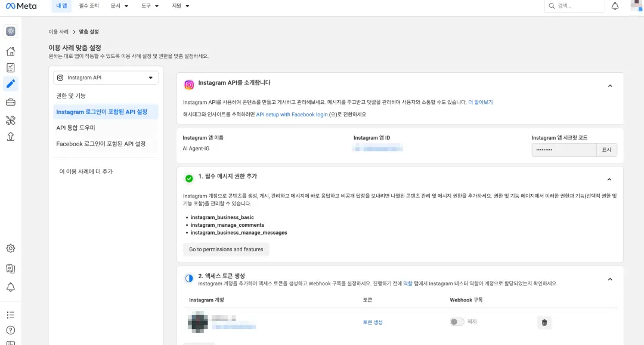
Task: Open the activity log list icon
Action: click(11, 315)
